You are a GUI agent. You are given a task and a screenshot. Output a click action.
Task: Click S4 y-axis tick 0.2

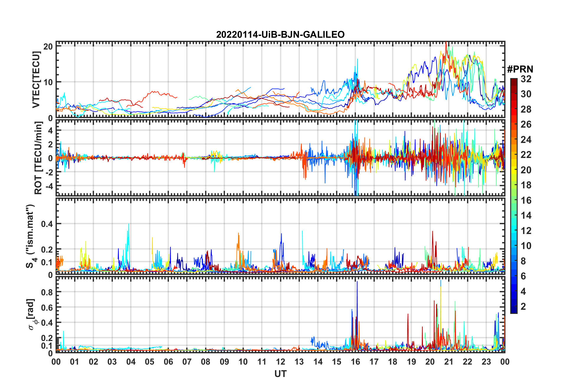[47, 249]
